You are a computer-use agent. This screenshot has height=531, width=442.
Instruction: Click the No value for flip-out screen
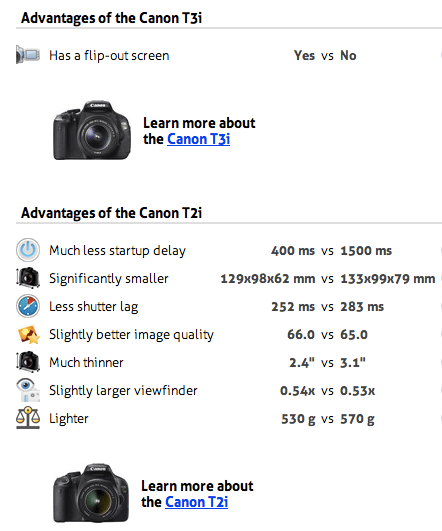[x=348, y=56]
